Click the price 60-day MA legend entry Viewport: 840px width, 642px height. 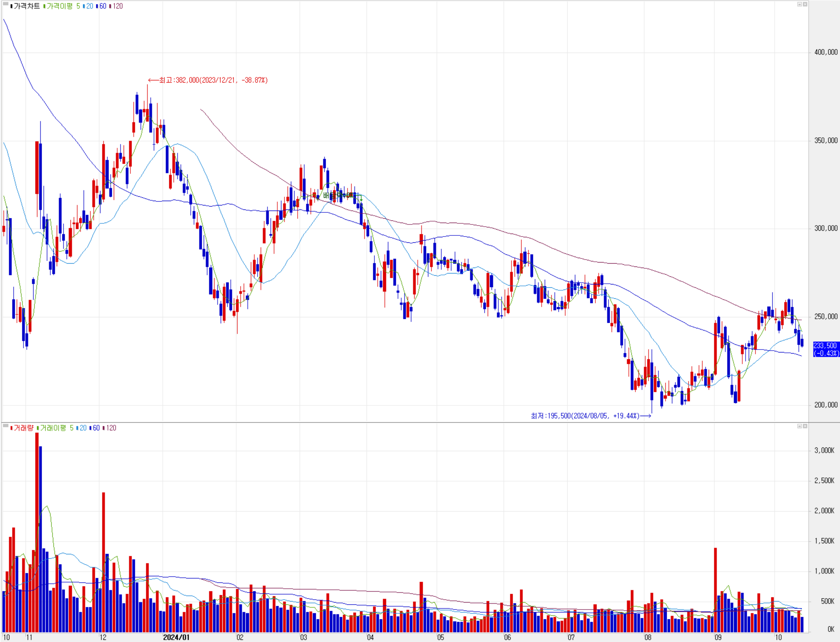click(102, 6)
